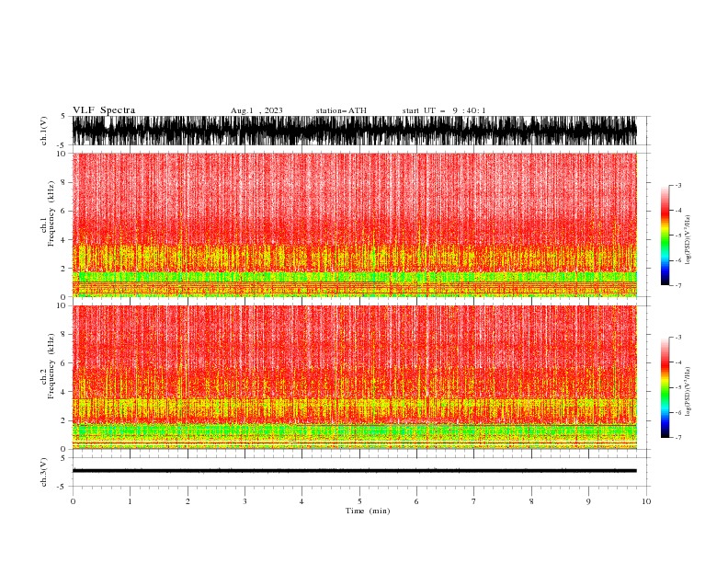Screen dimensions: 728x563
Task: Click the date 'Aug.1 , 2023'
Action: [x=256, y=110]
